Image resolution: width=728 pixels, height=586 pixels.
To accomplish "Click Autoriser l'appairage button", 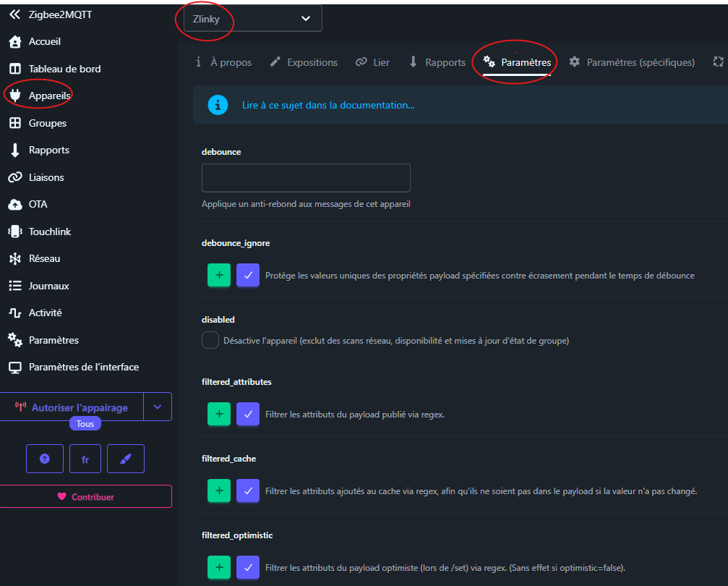I will (x=72, y=407).
